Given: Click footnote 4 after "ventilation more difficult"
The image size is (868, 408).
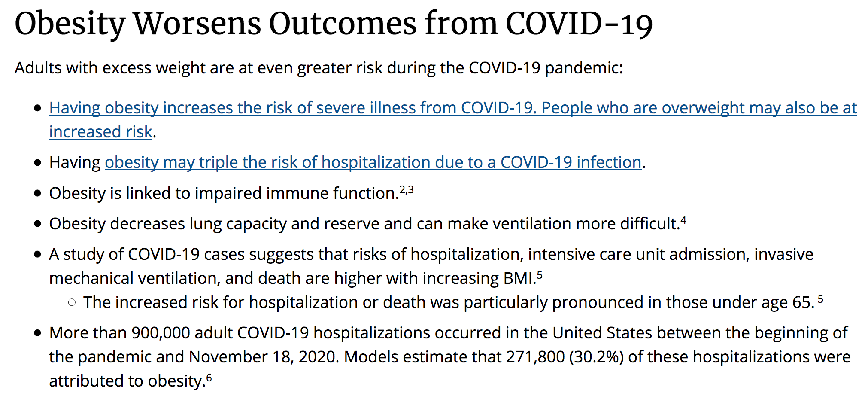Looking at the screenshot, I should point(683,221).
